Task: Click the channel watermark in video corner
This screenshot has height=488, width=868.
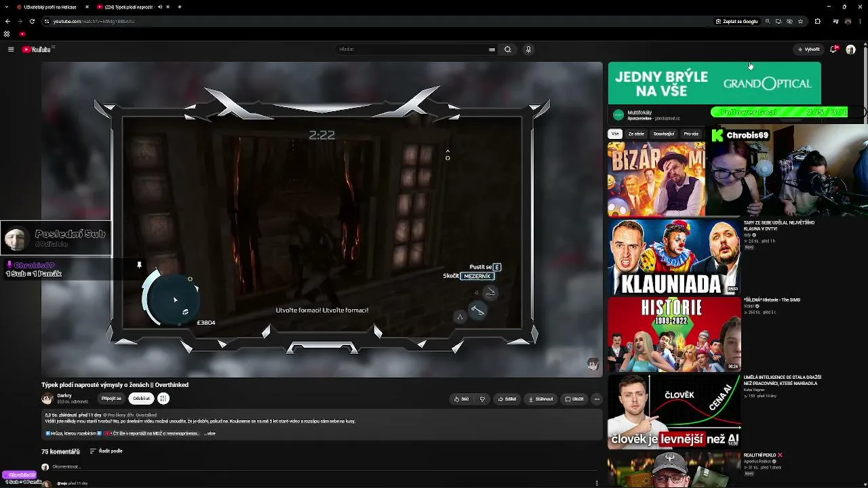Action: (x=593, y=364)
